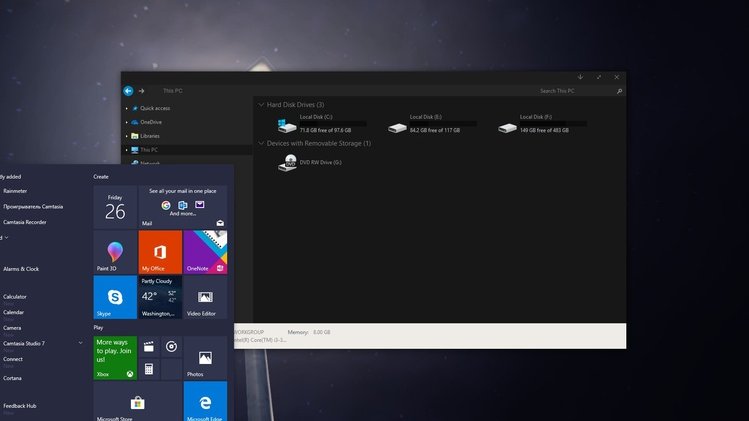Open the Local Disk (E:) drive icon
Image resolution: width=749 pixels, height=421 pixels.
coord(397,128)
